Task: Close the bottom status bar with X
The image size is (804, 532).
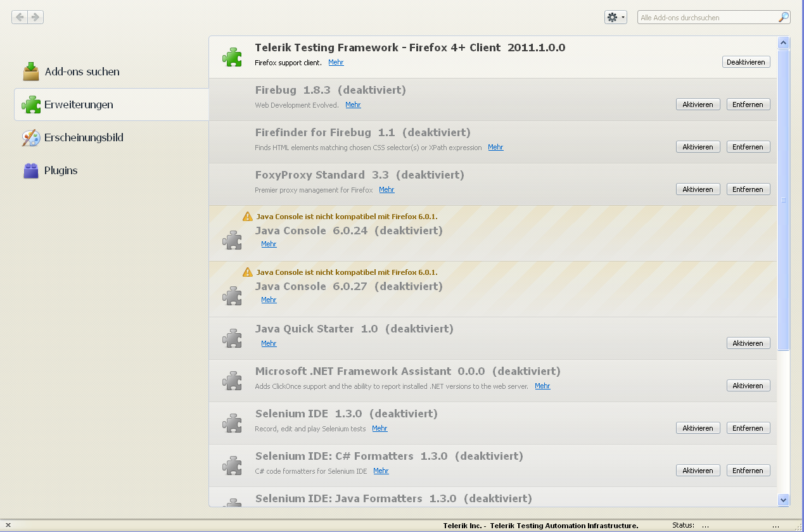Action: [x=8, y=525]
